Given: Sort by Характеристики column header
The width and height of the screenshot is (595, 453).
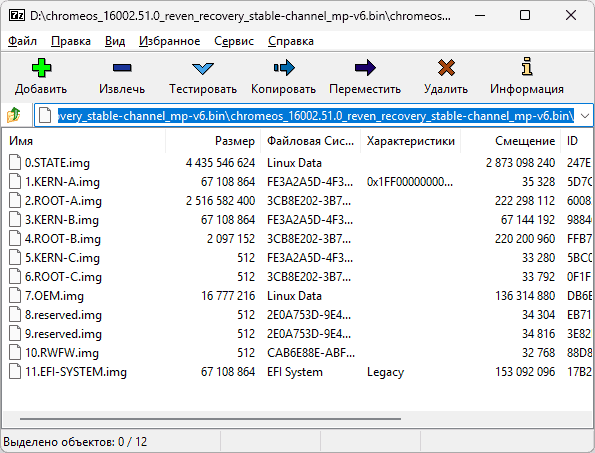Looking at the screenshot, I should [x=411, y=141].
